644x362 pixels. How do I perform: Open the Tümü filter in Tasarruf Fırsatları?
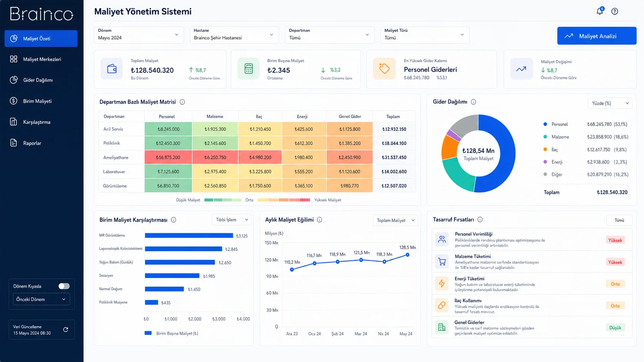point(619,220)
